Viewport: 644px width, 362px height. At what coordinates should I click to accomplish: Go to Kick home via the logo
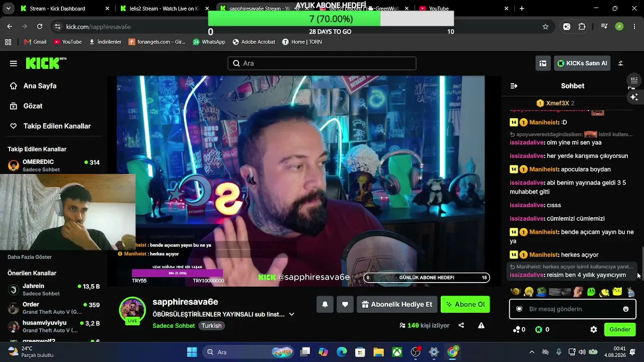(x=46, y=63)
